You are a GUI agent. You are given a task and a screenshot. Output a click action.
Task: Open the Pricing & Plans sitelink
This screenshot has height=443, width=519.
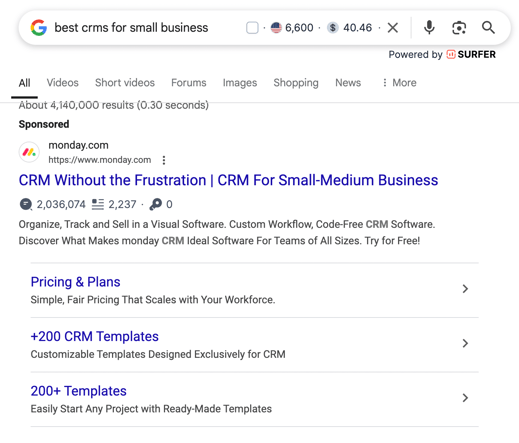pyautogui.click(x=75, y=282)
